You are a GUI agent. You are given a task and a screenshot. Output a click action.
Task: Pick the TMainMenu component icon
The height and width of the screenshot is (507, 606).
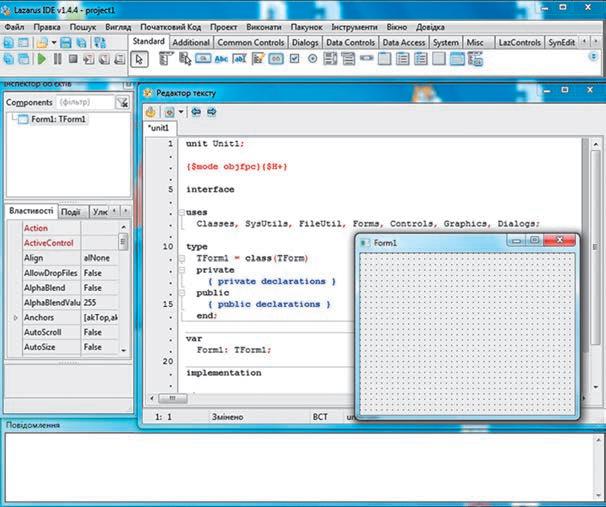pyautogui.click(x=166, y=59)
